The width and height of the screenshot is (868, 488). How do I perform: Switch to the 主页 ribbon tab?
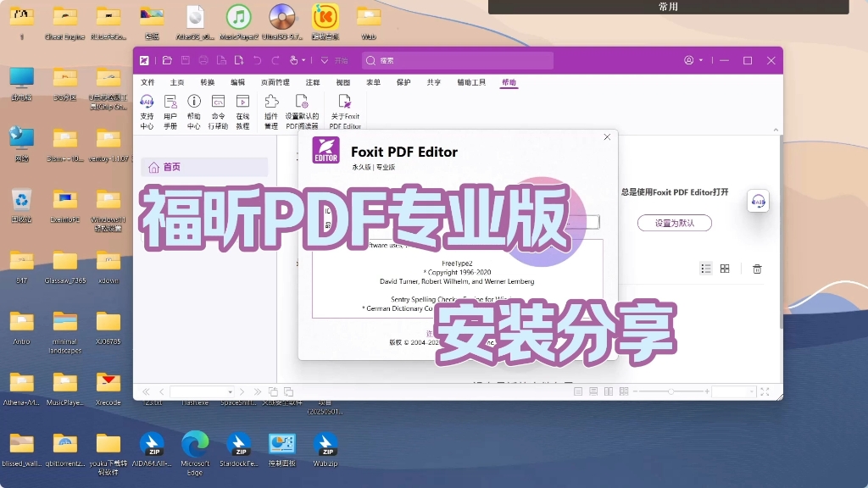177,82
